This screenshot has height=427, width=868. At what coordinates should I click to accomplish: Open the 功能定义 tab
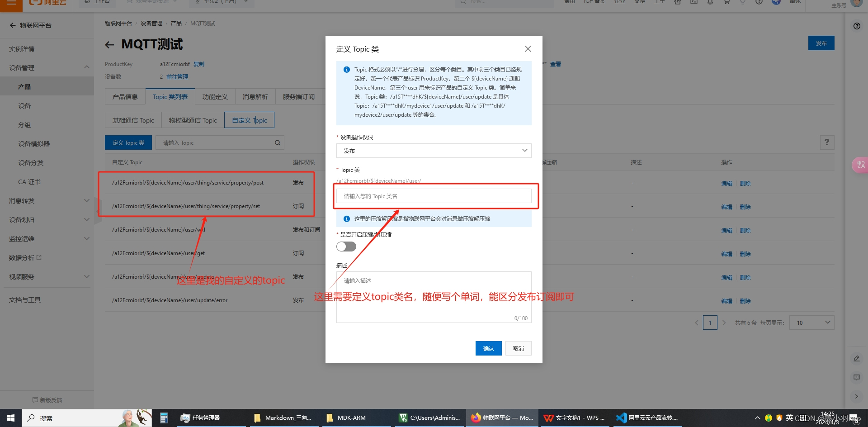point(215,97)
